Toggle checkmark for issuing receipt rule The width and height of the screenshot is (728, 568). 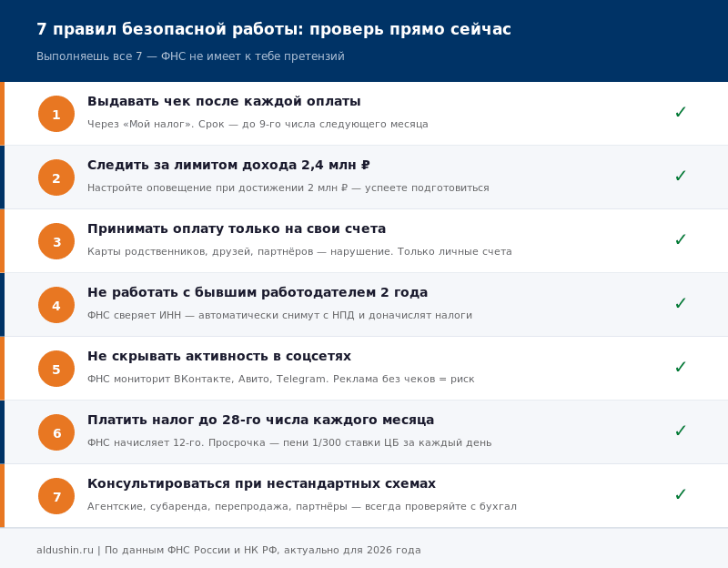click(x=680, y=113)
